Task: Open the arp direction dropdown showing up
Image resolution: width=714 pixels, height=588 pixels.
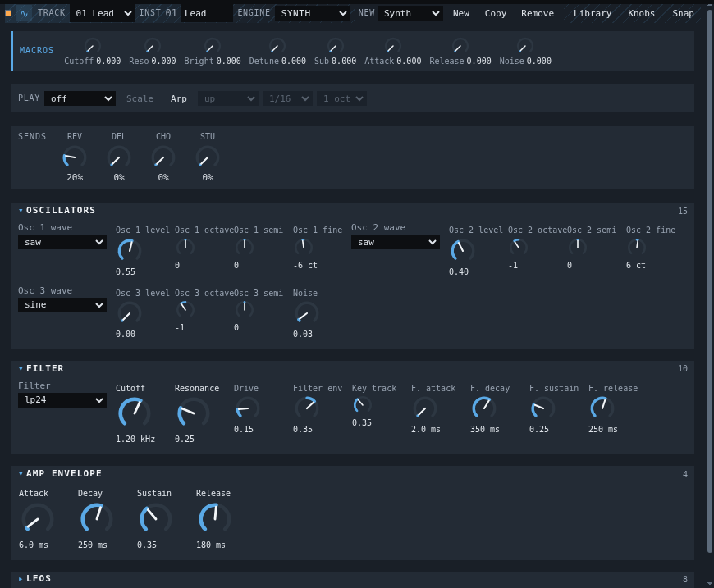Action: pos(228,98)
